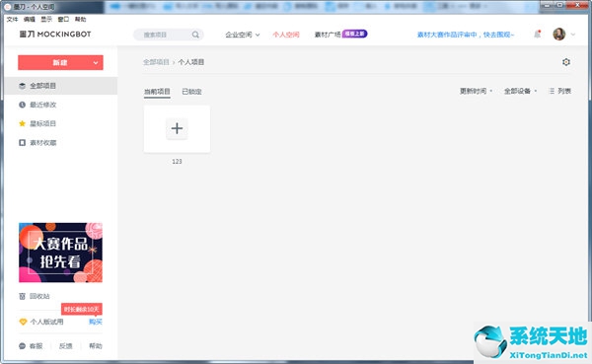Open the 帮助 menu in menu bar

coord(81,20)
